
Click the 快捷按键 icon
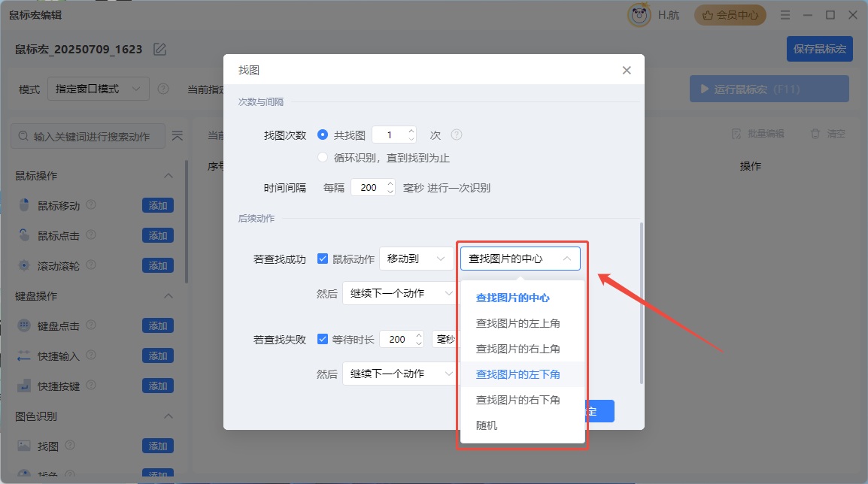click(x=24, y=386)
